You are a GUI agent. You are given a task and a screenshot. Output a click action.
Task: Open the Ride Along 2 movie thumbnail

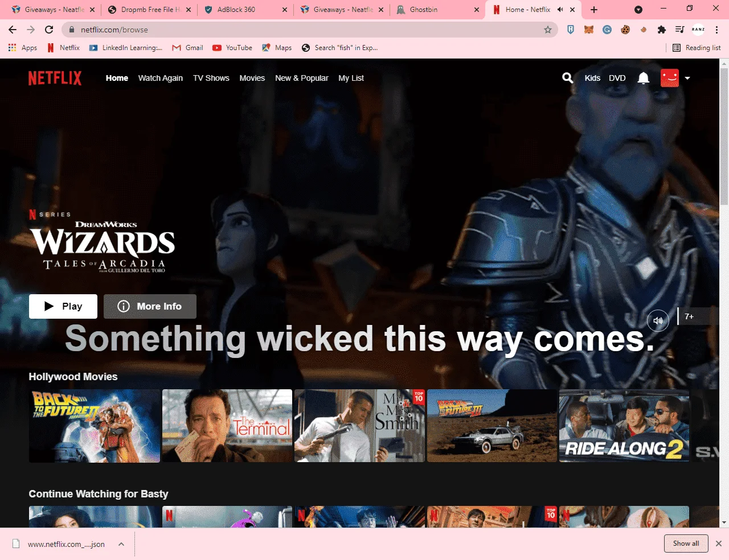tap(624, 426)
